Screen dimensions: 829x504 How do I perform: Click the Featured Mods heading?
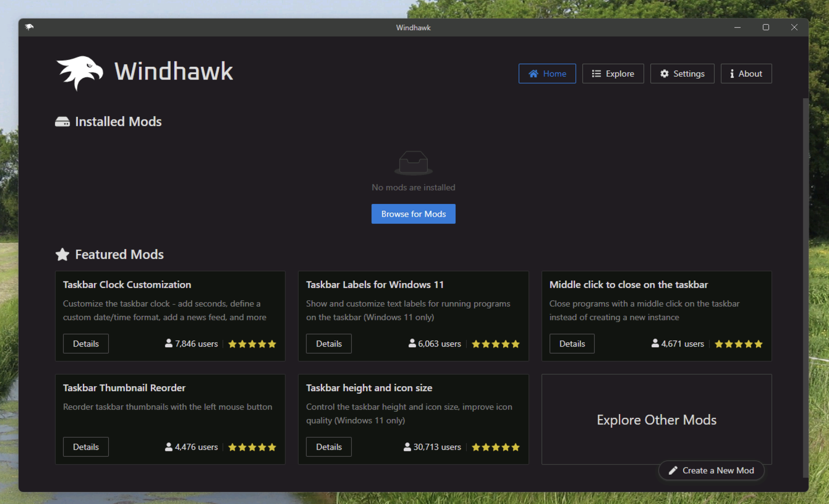[119, 254]
